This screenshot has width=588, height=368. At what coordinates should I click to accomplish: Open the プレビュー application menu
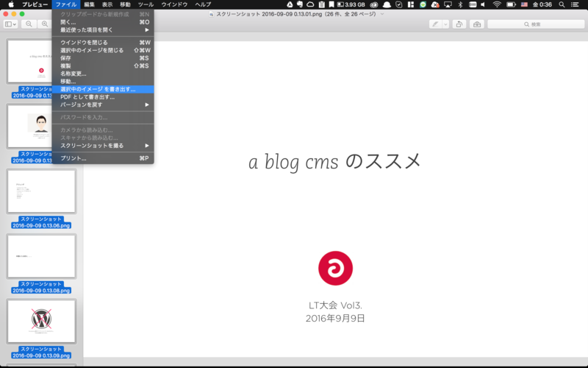click(35, 4)
